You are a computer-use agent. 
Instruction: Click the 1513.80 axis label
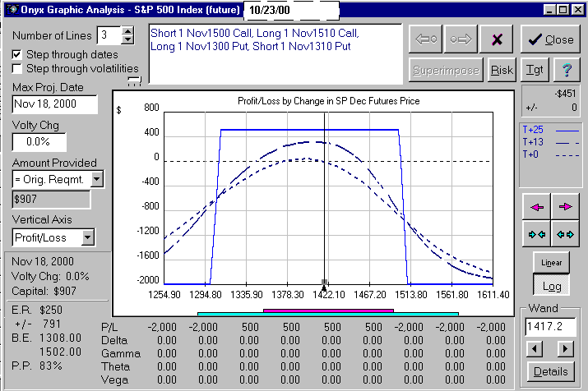click(x=411, y=295)
